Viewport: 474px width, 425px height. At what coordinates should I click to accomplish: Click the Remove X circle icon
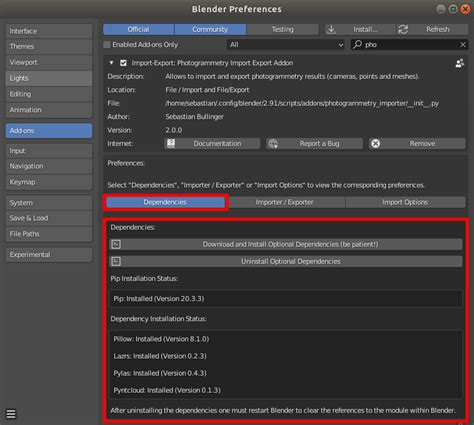[x=375, y=144]
